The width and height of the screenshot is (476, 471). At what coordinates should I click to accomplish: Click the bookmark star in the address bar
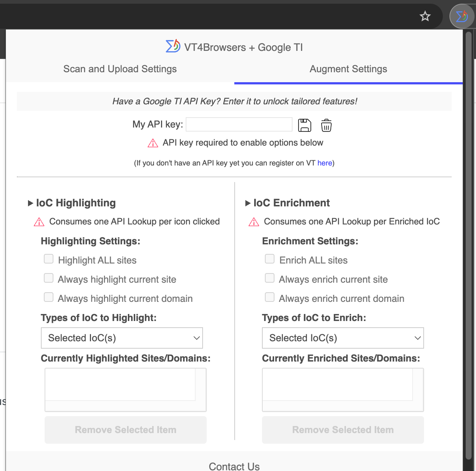425,16
